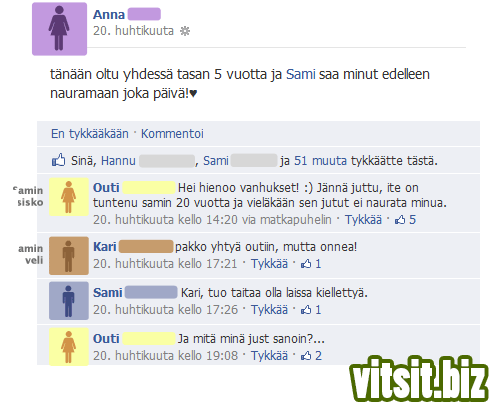This screenshot has width=489, height=404.
Task: Open Anna's profile name link
Action: point(109,15)
